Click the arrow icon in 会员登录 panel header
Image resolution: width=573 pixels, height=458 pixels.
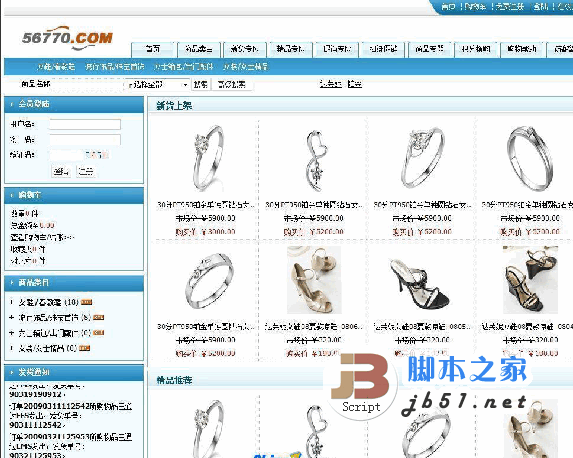click(x=12, y=104)
